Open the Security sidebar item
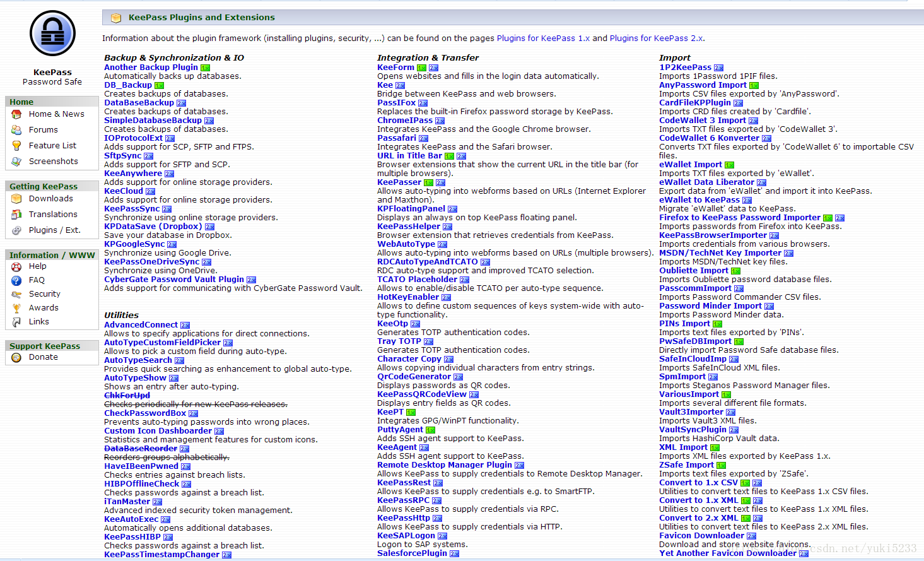 (45, 294)
